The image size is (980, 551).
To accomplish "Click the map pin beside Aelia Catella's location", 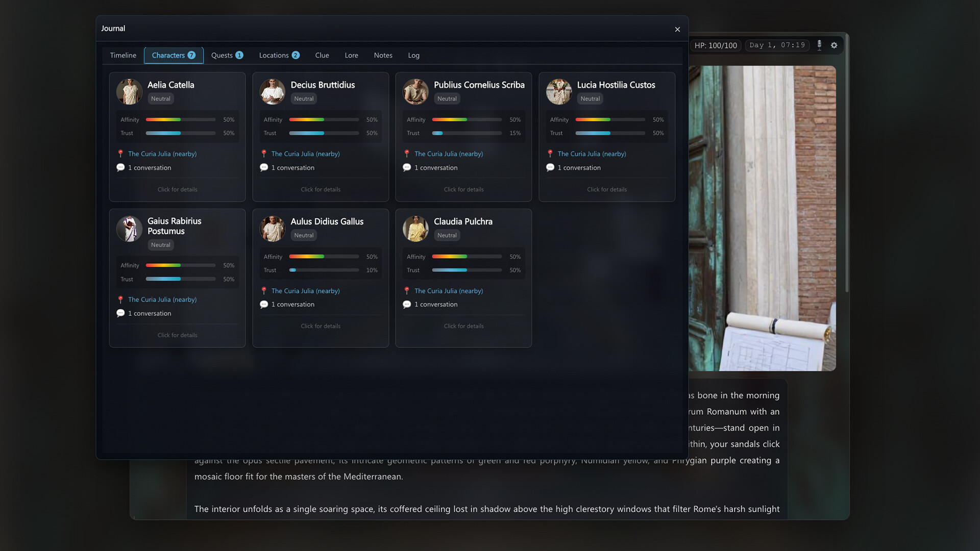I will (121, 154).
